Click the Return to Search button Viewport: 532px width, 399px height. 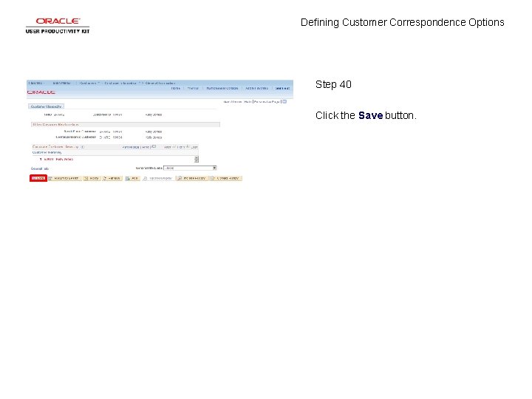point(64,178)
